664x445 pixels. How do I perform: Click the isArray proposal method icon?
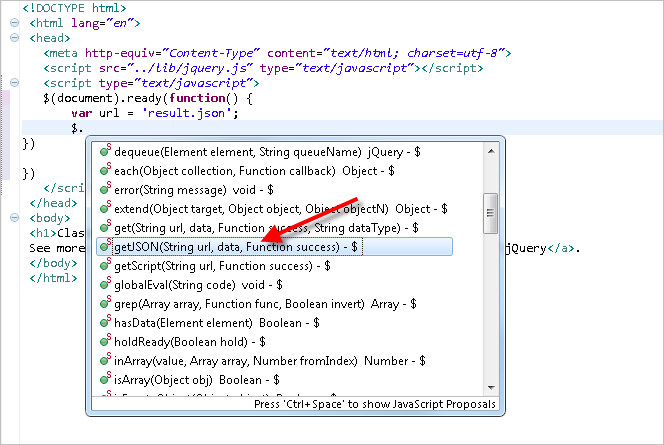coord(105,380)
